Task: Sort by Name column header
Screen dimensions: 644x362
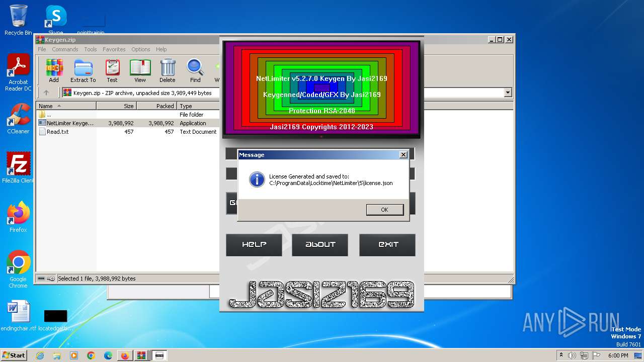Action: tap(66, 106)
